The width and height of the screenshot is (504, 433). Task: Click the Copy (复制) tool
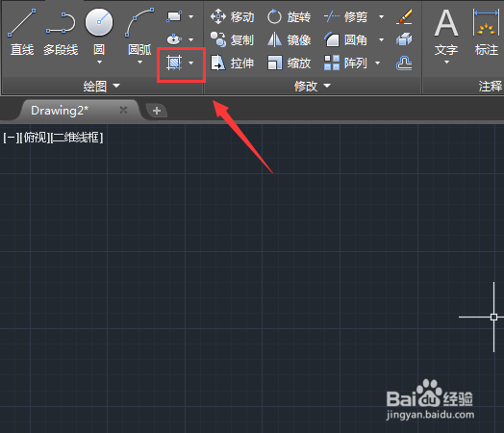(x=232, y=39)
